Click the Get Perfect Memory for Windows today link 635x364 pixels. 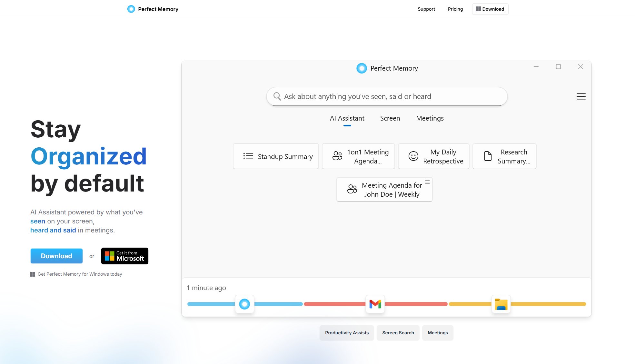(x=80, y=274)
